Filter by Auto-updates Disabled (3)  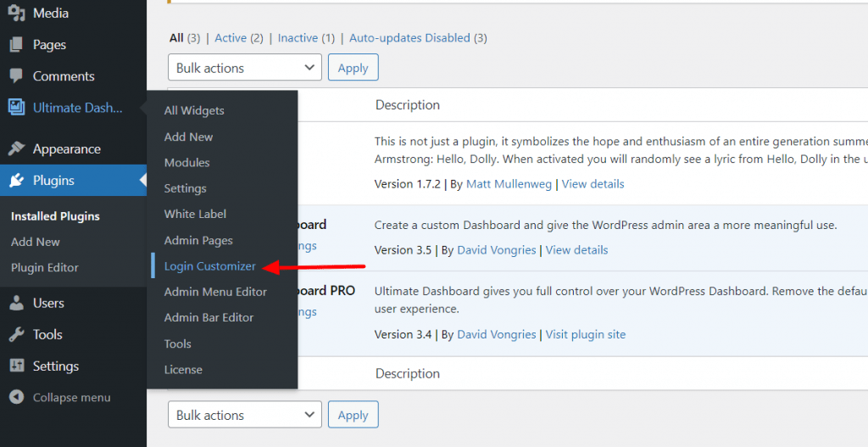point(418,37)
